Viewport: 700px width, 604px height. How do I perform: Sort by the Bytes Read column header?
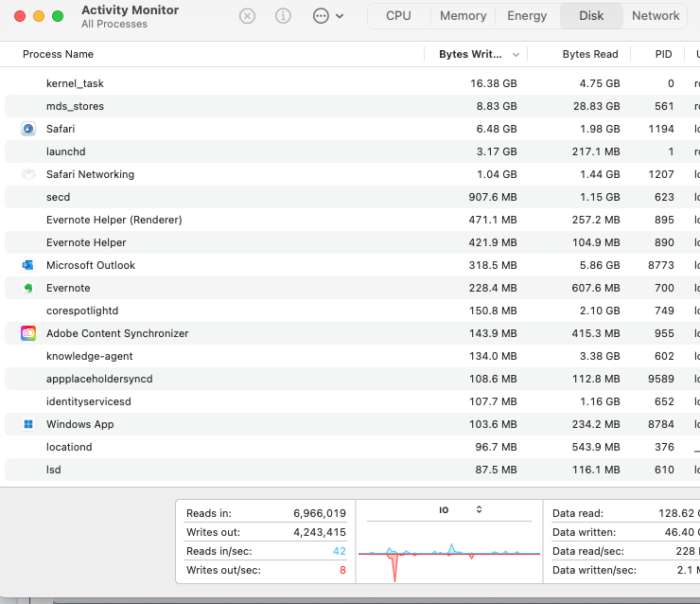coord(590,54)
